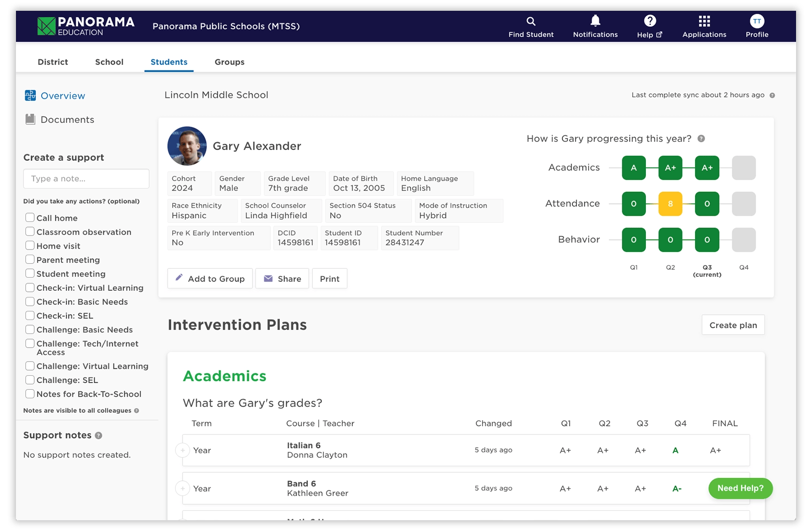812x531 pixels.
Task: Click Behavior Q2 green badge
Action: click(670, 240)
